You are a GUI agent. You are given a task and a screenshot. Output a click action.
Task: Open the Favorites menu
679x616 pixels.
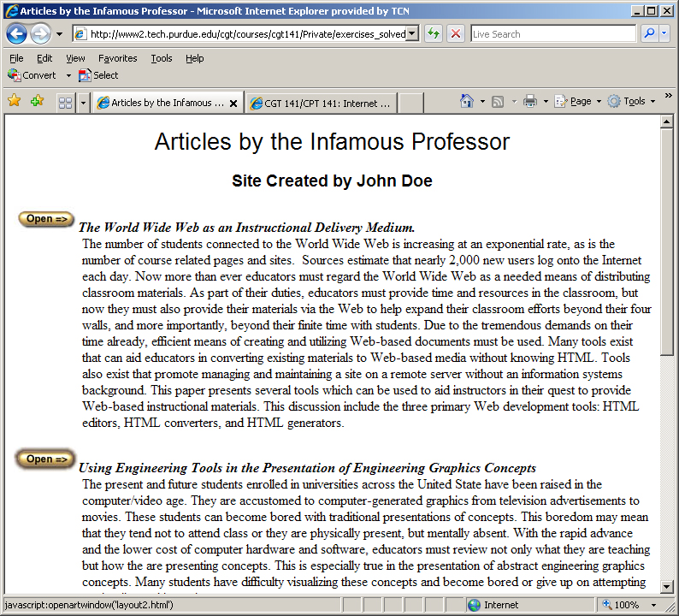click(117, 58)
